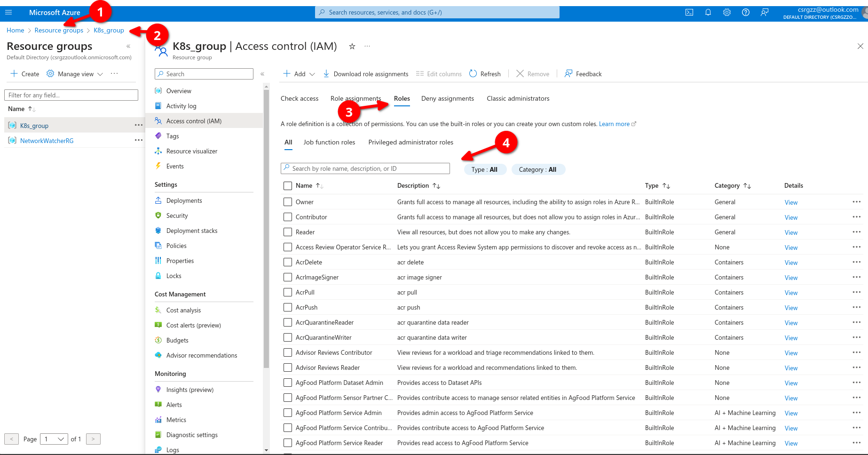Click the role name search field
Image resolution: width=868 pixels, height=455 pixels.
tap(365, 168)
